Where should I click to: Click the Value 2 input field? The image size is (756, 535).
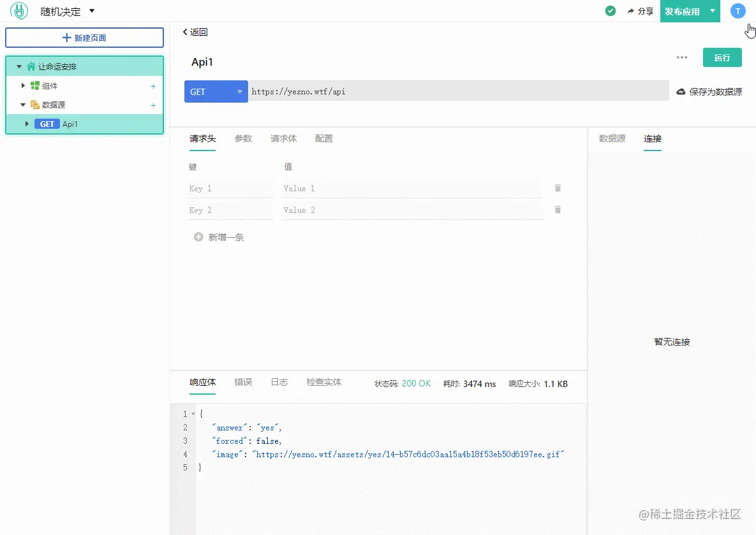(x=411, y=210)
